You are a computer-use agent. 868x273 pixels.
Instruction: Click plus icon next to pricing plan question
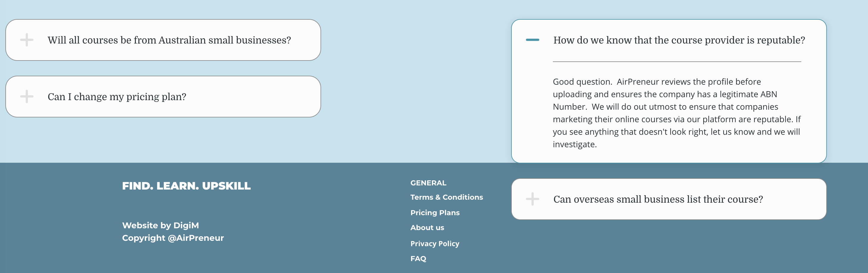point(27,96)
